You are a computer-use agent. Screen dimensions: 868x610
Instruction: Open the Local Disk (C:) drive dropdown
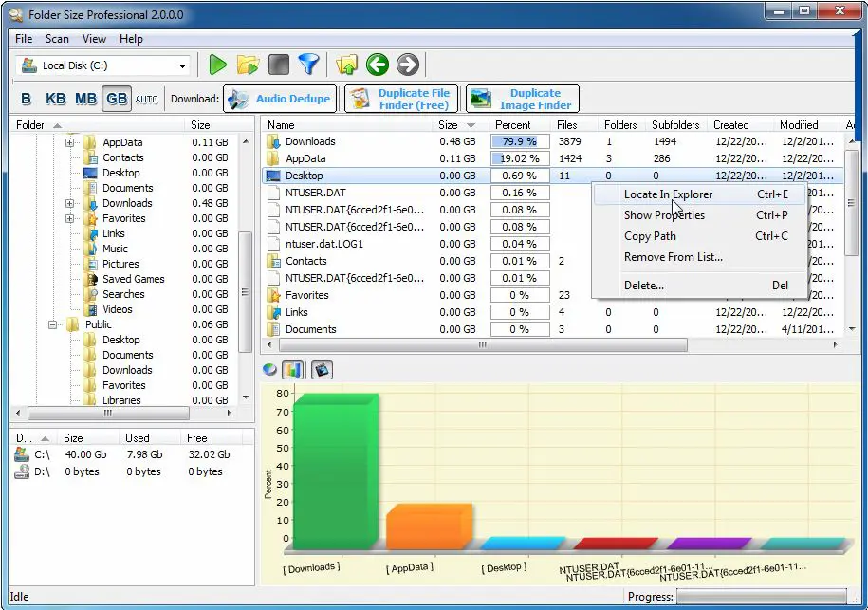pos(182,65)
